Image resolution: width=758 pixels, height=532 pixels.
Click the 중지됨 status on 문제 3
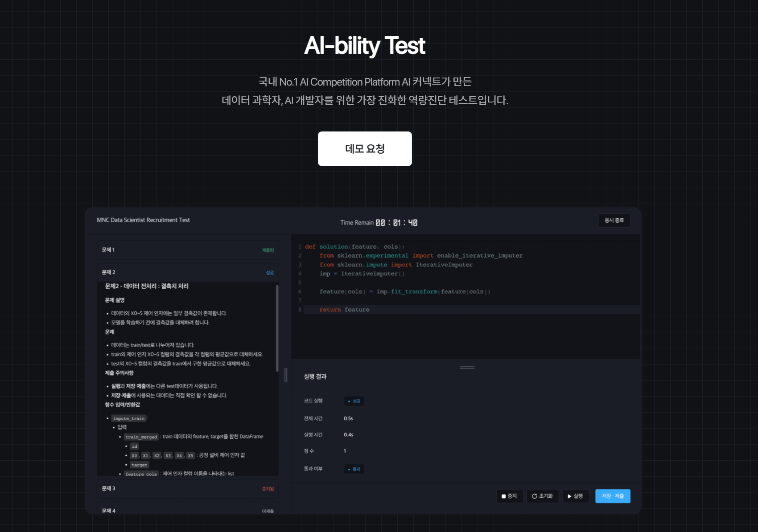(268, 489)
